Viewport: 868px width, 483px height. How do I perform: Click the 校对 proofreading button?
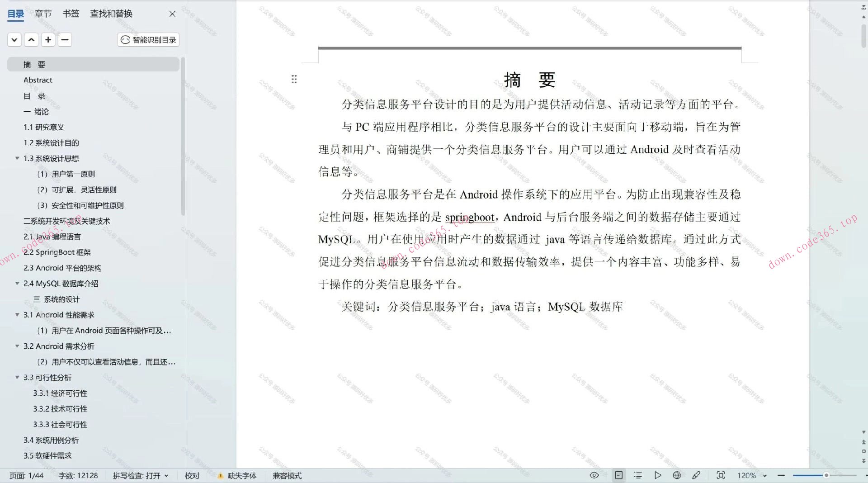[192, 475]
